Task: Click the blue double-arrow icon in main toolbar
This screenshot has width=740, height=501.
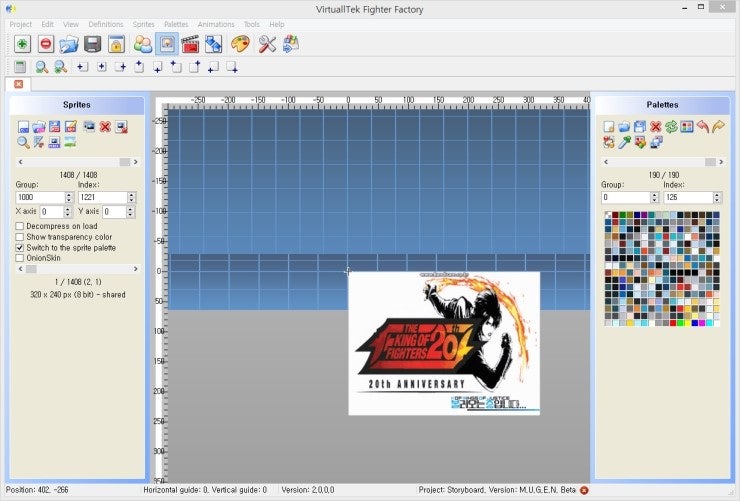Action: (213, 44)
